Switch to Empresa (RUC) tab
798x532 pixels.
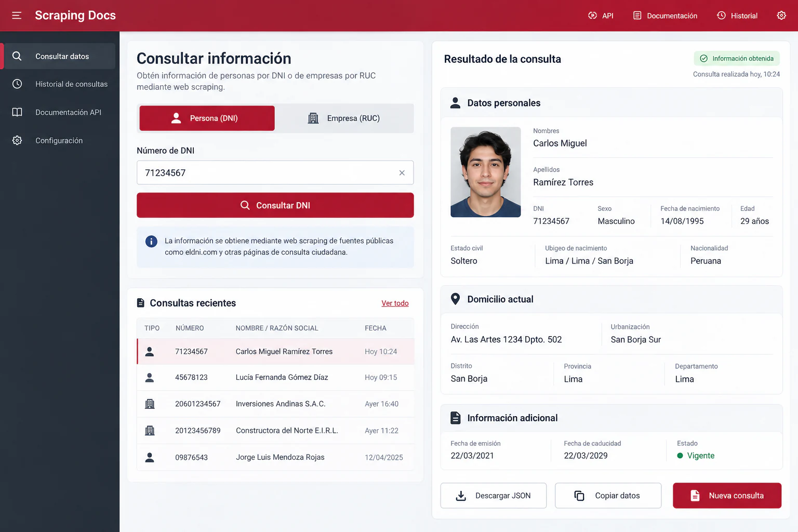tap(344, 118)
